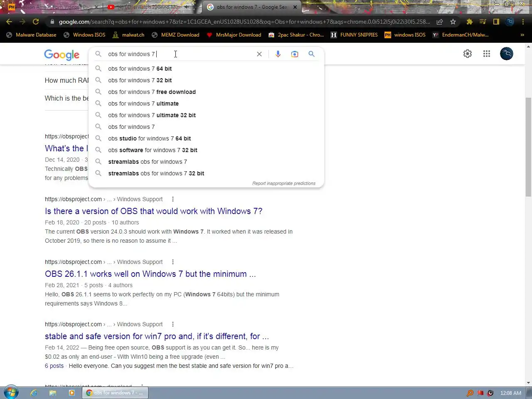Click the page's vertical scrollbar thumb
The width and height of the screenshot is (532, 399).
528,147
